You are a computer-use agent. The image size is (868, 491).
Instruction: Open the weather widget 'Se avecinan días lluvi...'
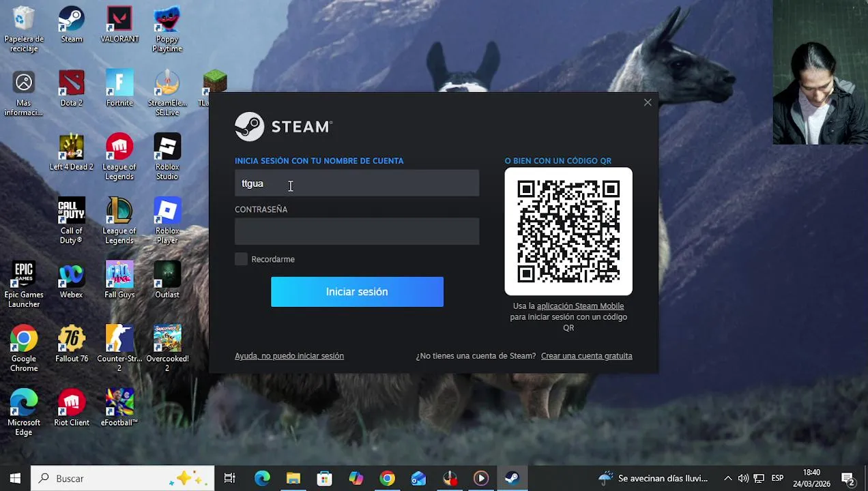pyautogui.click(x=653, y=478)
